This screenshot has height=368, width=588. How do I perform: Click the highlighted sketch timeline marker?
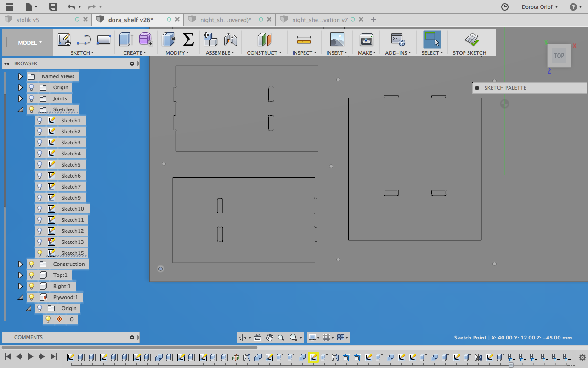[x=313, y=357]
